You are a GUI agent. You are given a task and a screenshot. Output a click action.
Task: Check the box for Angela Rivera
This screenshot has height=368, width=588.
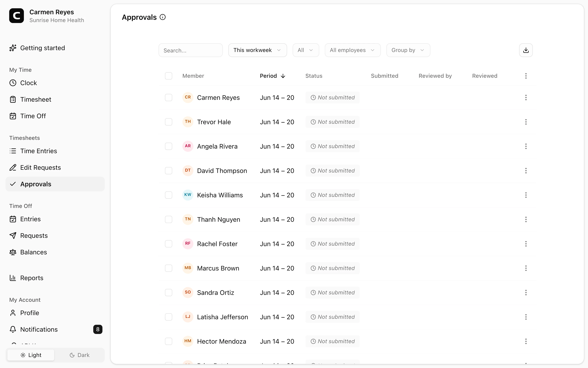click(x=169, y=146)
